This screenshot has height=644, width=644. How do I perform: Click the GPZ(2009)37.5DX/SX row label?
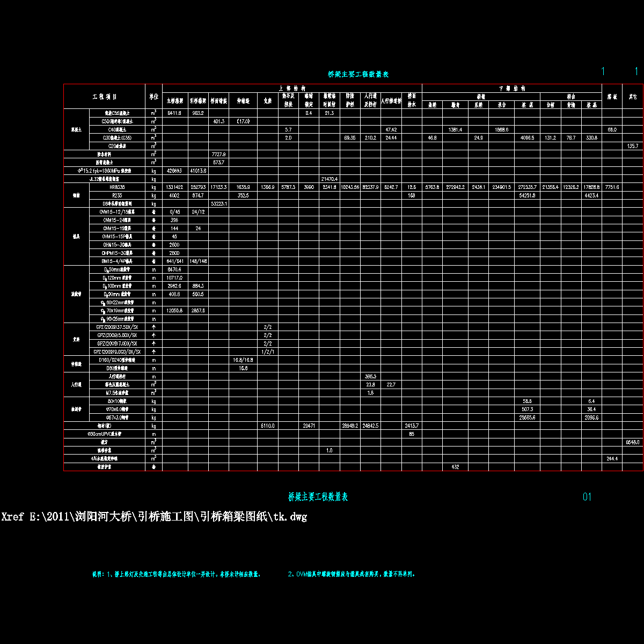point(117,327)
